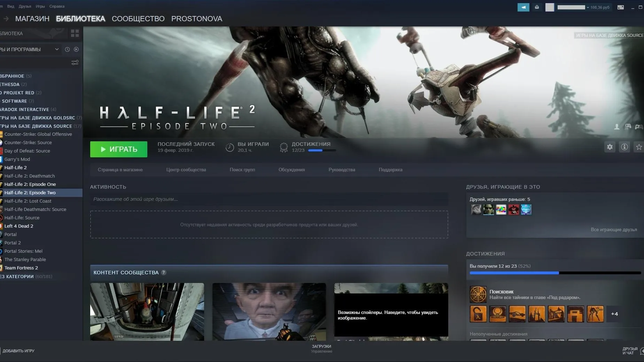Click the Hunter creature achievement icon

pyautogui.click(x=595, y=314)
